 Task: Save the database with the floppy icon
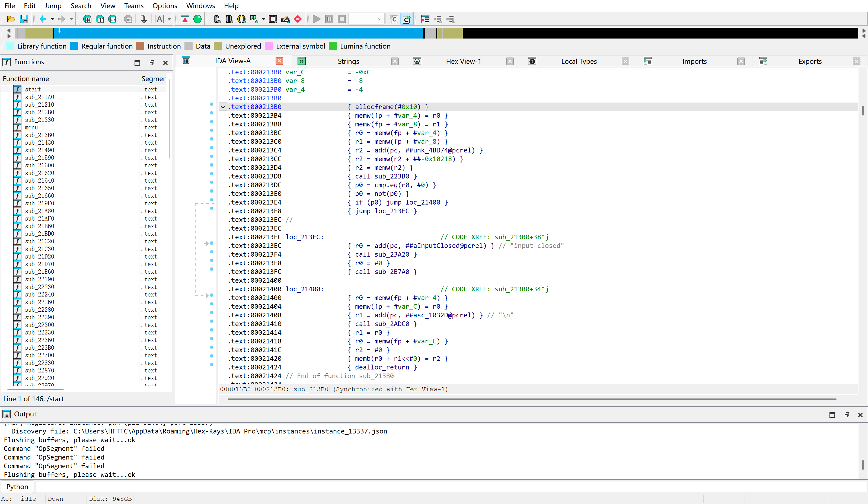(24, 19)
